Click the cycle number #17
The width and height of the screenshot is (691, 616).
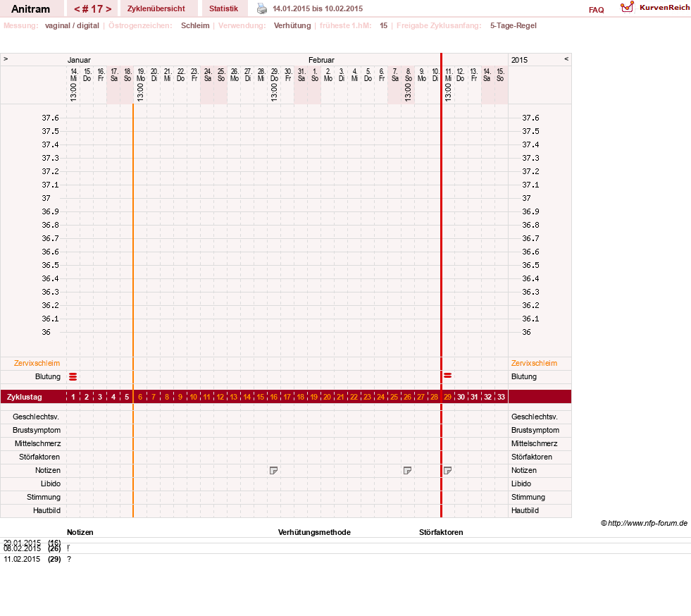click(x=92, y=9)
